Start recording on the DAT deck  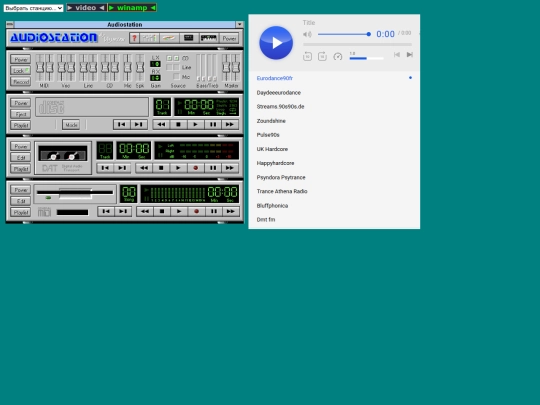[x=196, y=168]
